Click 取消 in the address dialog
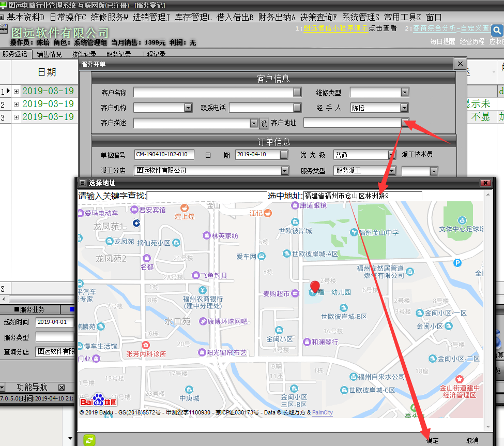The image size is (504, 446). (472, 440)
